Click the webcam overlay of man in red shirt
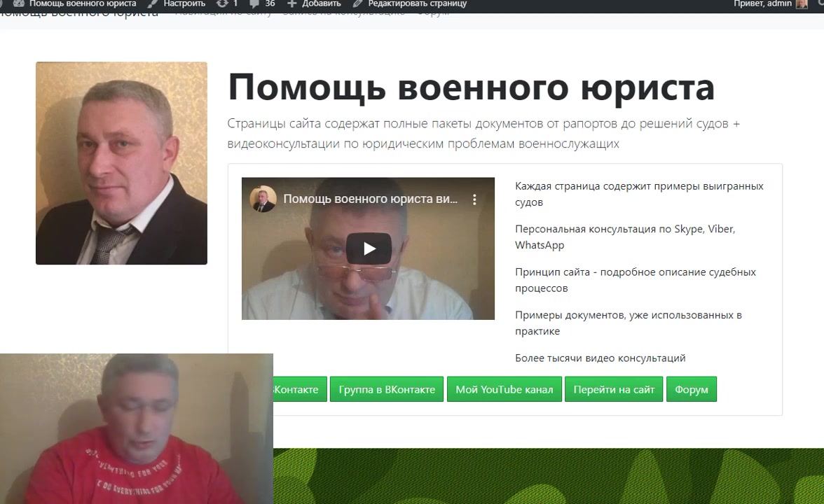The image size is (824, 504). 137,429
